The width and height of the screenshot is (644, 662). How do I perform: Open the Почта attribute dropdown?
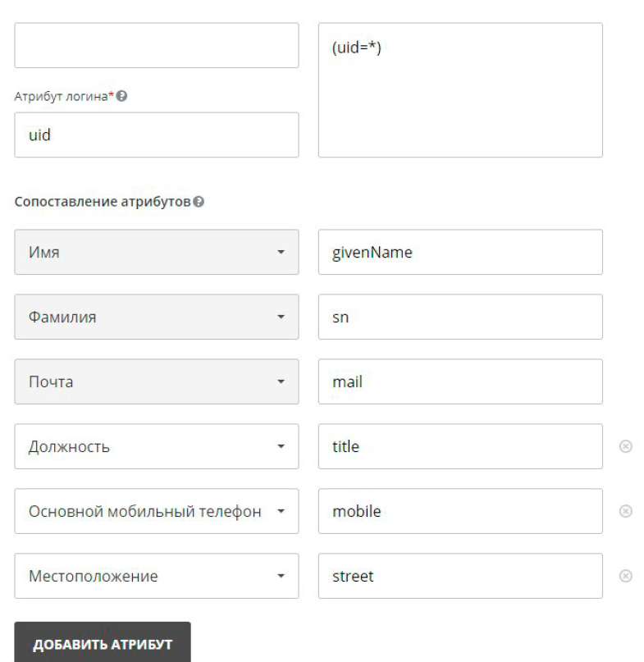pyautogui.click(x=157, y=381)
